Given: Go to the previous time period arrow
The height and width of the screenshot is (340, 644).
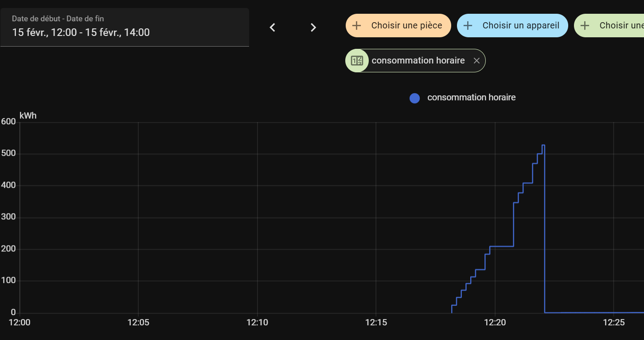Looking at the screenshot, I should coord(273,28).
